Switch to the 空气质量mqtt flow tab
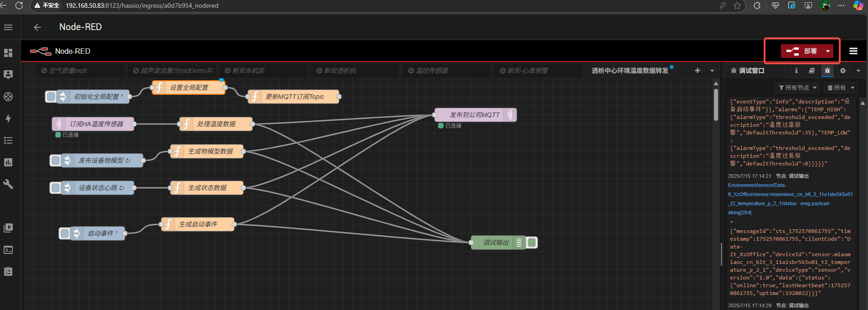The width and height of the screenshot is (868, 310). coord(67,71)
